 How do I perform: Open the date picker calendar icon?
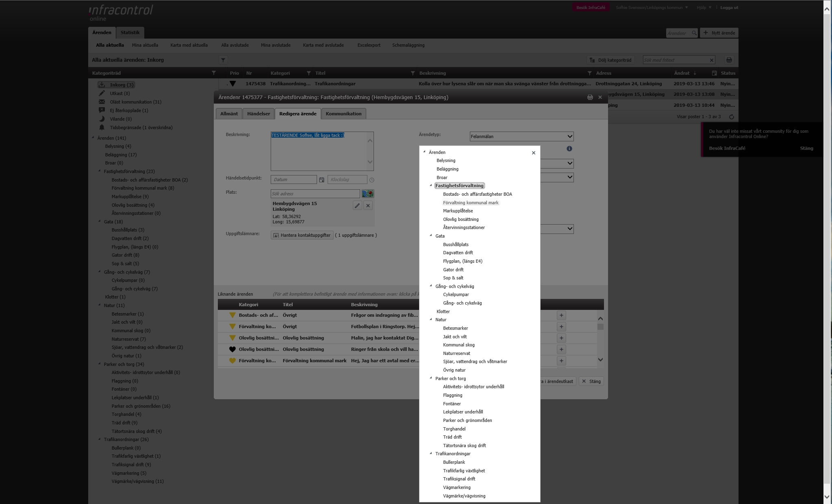pos(322,180)
